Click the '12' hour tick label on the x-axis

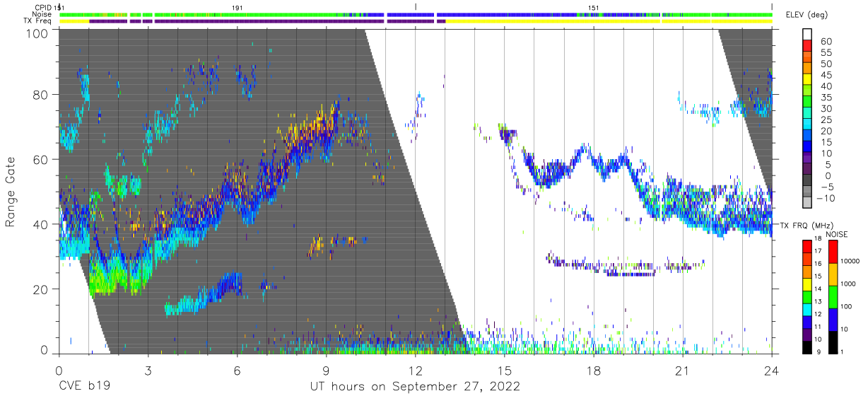point(415,370)
